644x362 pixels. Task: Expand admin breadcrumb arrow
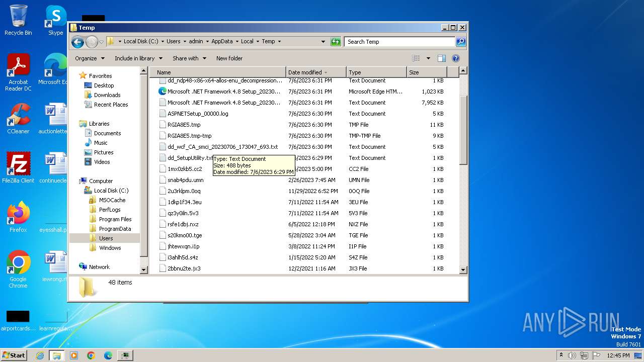pos(207,42)
